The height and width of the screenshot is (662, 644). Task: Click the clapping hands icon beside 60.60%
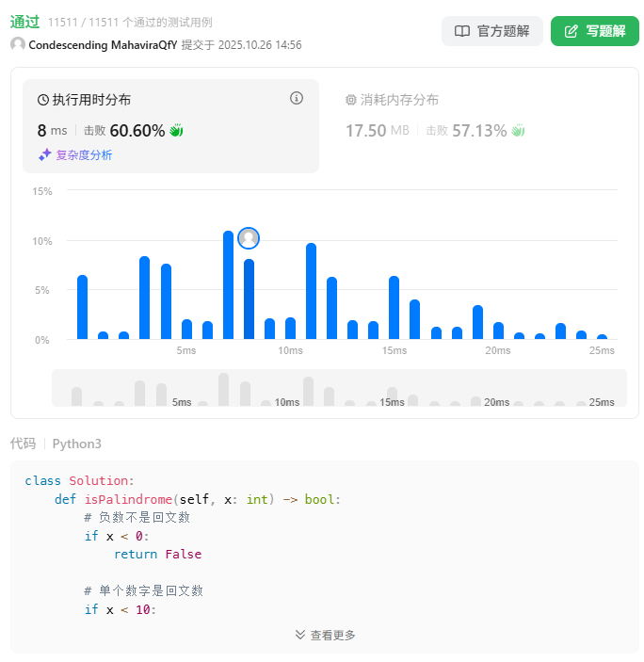(x=176, y=131)
